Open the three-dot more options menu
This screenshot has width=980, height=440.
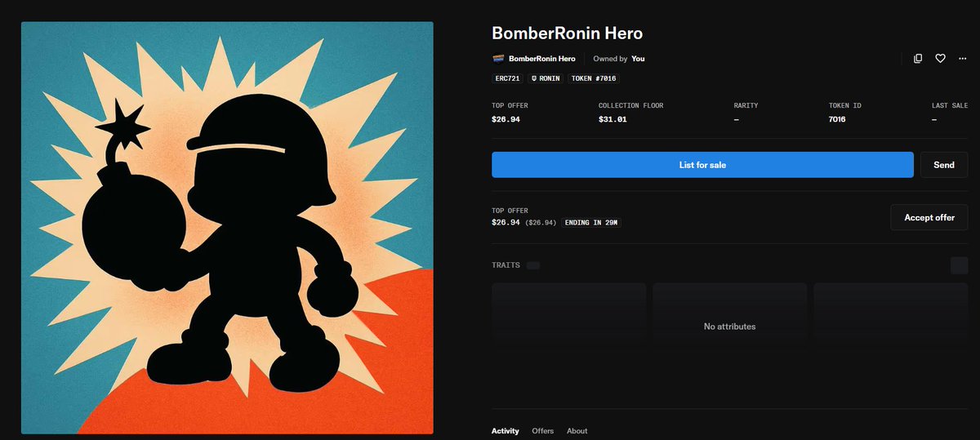click(962, 59)
